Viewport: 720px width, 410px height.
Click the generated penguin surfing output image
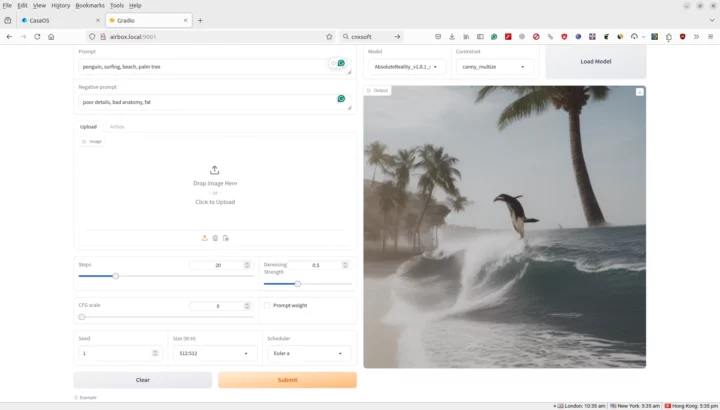[505, 227]
